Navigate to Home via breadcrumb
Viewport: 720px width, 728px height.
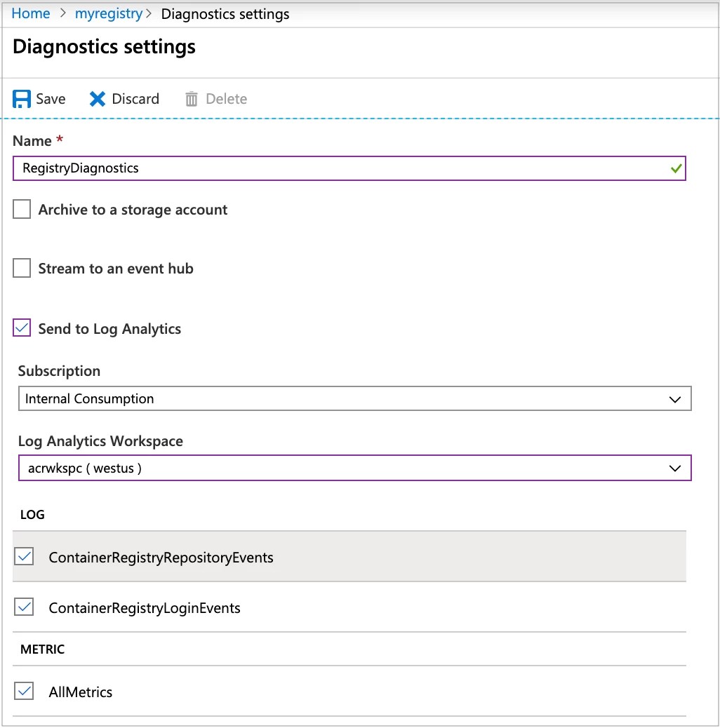(30, 13)
